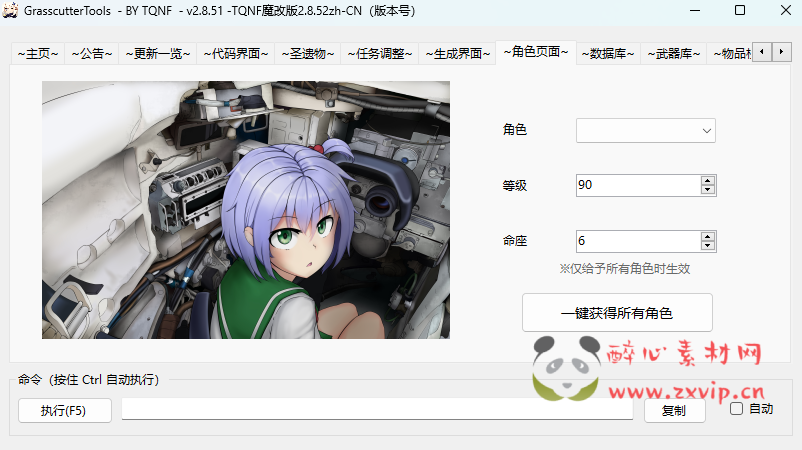This screenshot has width=802, height=450.
Task: Close the GrasscutterTools window
Action: pos(786,10)
